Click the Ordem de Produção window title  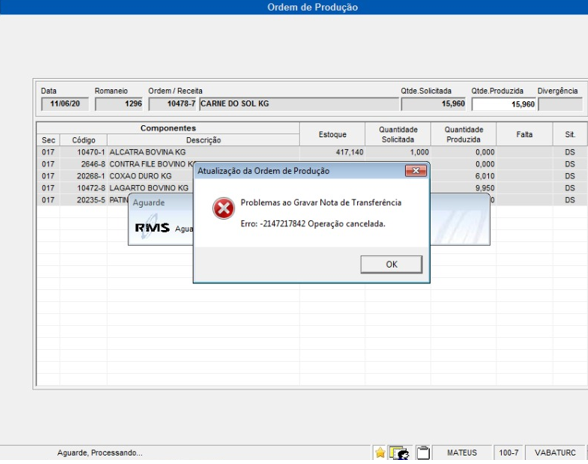click(x=312, y=7)
